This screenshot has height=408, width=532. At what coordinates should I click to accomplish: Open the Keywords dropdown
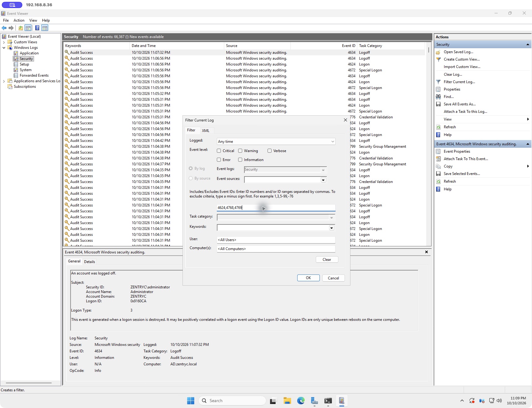click(x=332, y=228)
